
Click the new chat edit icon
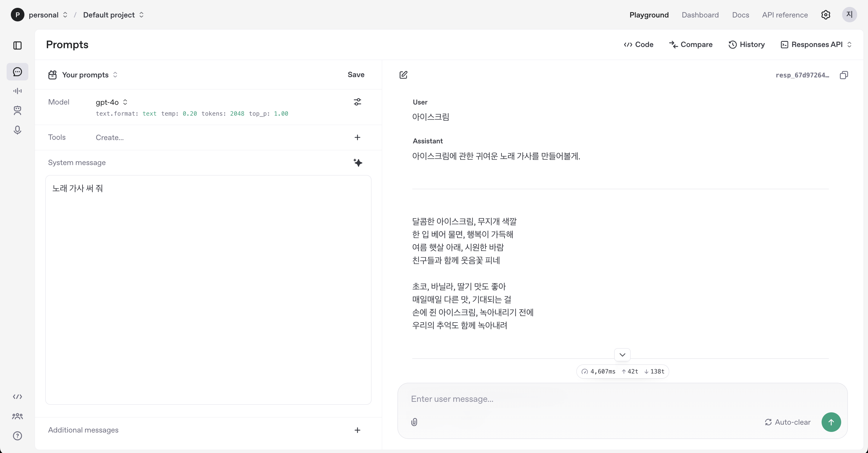[x=403, y=75]
